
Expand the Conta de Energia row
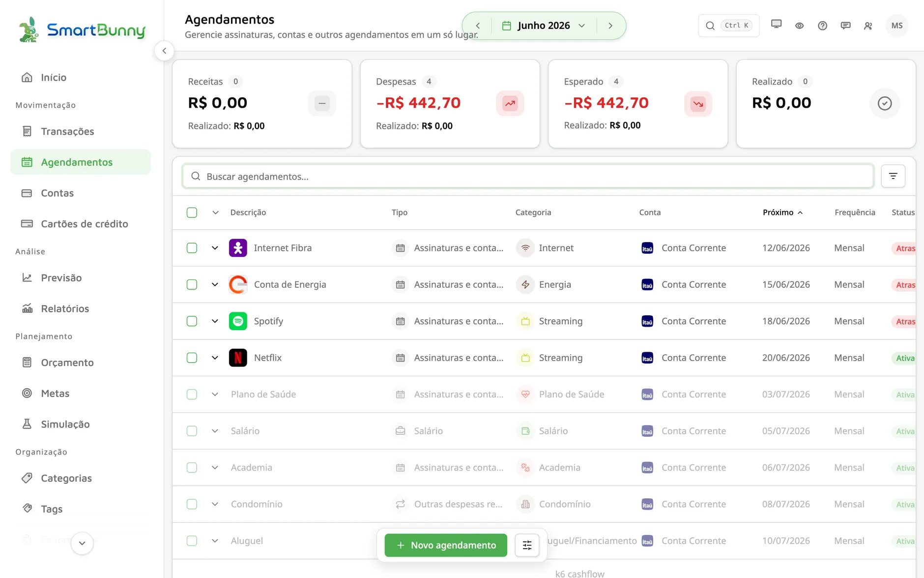(215, 284)
